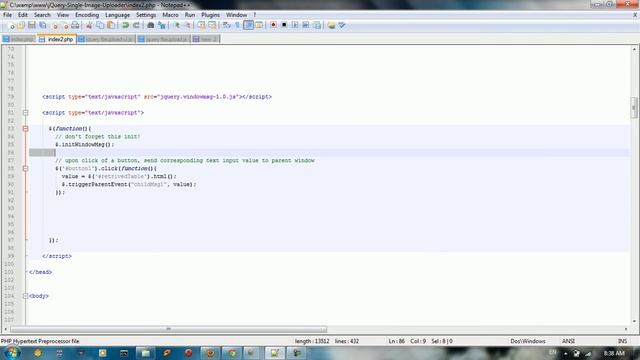Screen dimensions: 640x360
Task: Click the second-to-last toolbar plugin icon
Action: pyautogui.click(x=331, y=25)
